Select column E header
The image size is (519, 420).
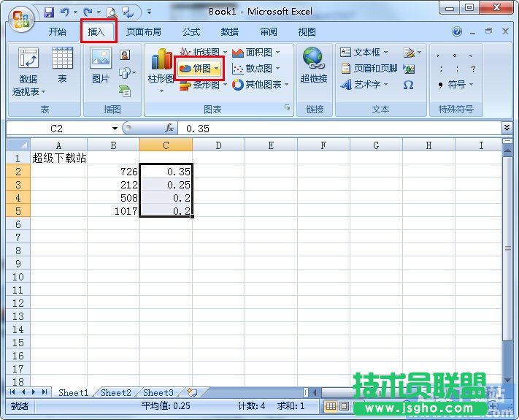click(x=271, y=145)
